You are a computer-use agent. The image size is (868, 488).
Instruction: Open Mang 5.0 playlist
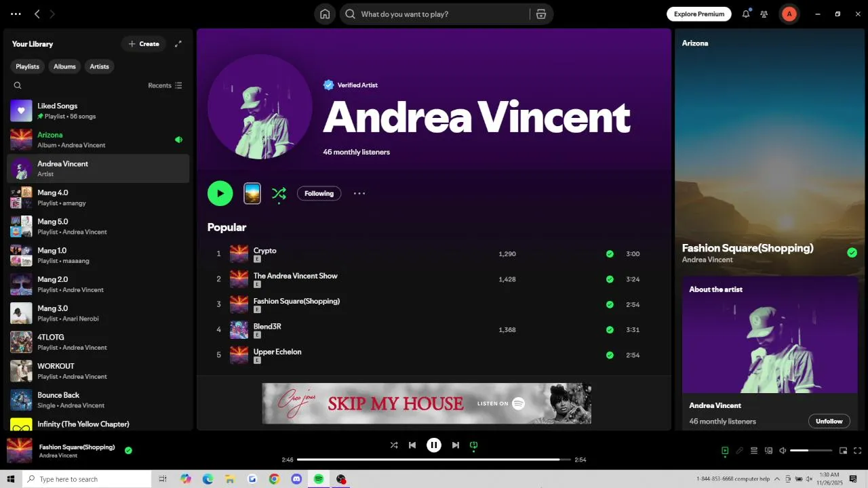click(98, 226)
